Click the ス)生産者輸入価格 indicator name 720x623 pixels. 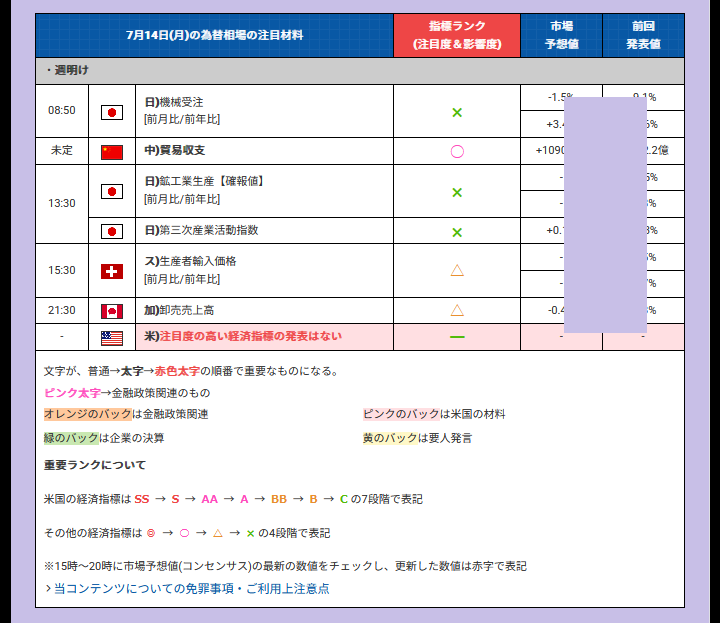190,261
